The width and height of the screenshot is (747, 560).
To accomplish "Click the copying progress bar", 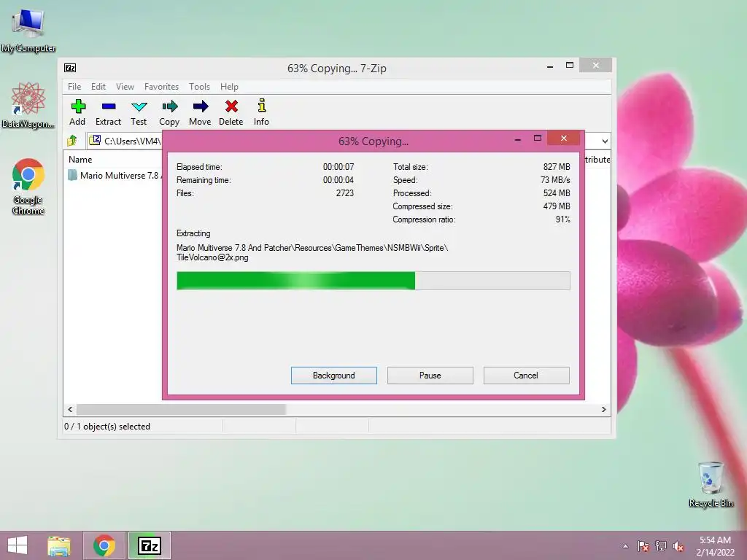I will tap(373, 281).
